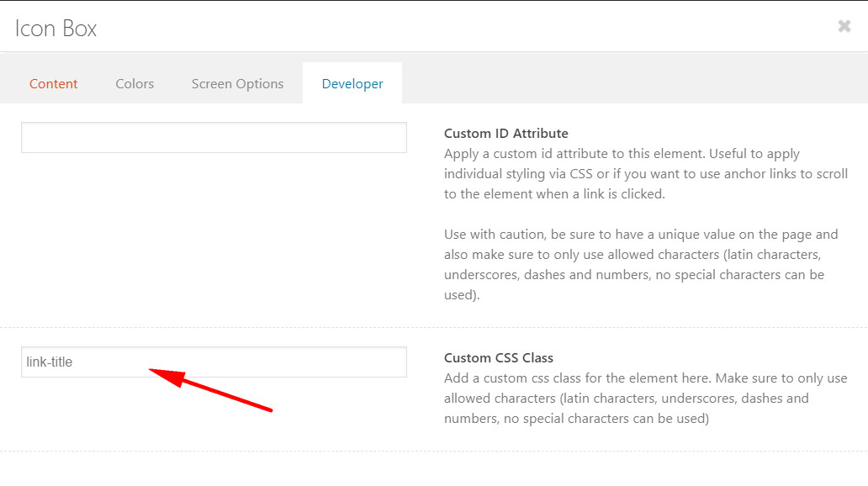Go to the Screen Options tab
The image size is (868, 486).
point(237,83)
